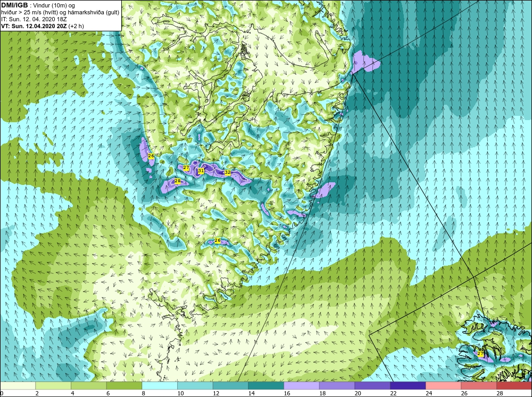
Task: Click the 18–20 m/s purple legend swatch
Action: [x=337, y=385]
